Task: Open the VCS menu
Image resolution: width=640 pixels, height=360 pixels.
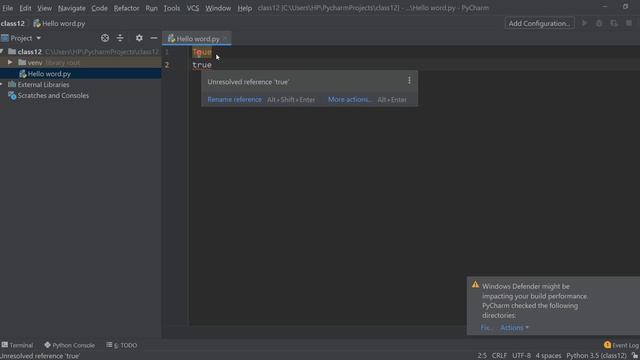Action: 193,8
